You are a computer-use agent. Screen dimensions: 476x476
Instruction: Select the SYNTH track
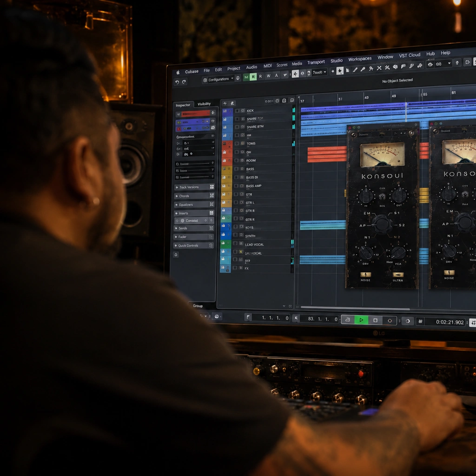pos(256,236)
